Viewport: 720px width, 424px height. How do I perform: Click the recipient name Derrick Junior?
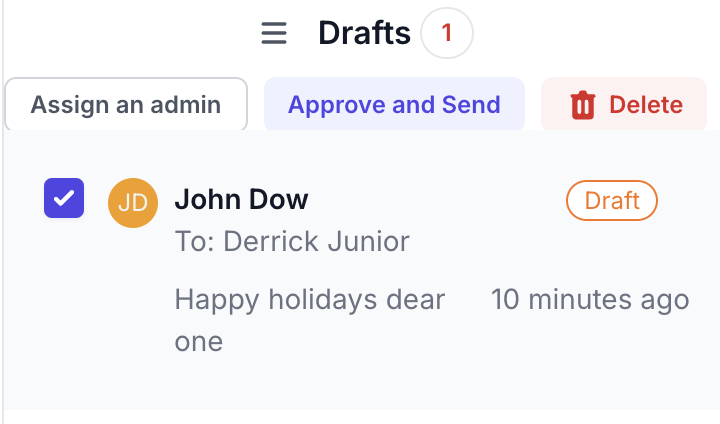[x=317, y=241]
